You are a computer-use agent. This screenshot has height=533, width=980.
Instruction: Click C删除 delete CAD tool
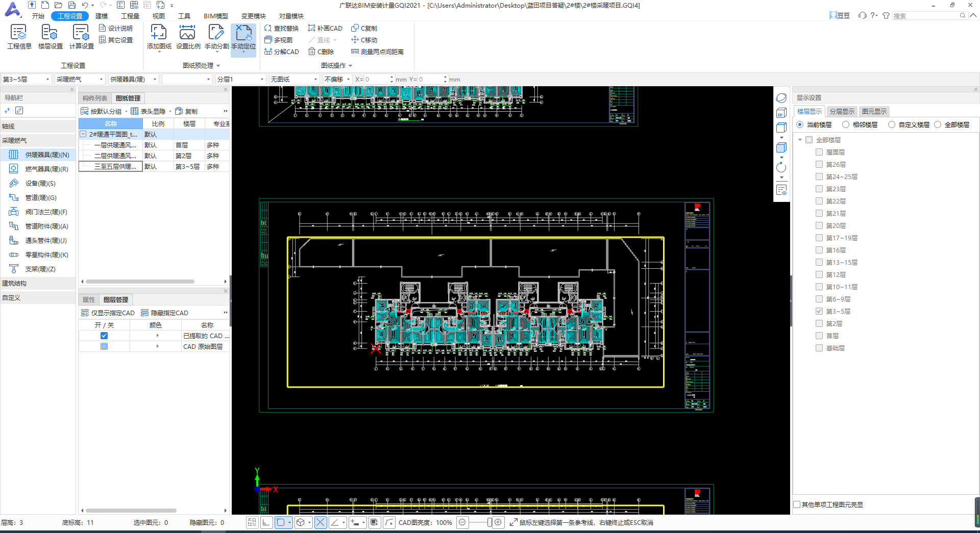[321, 52]
